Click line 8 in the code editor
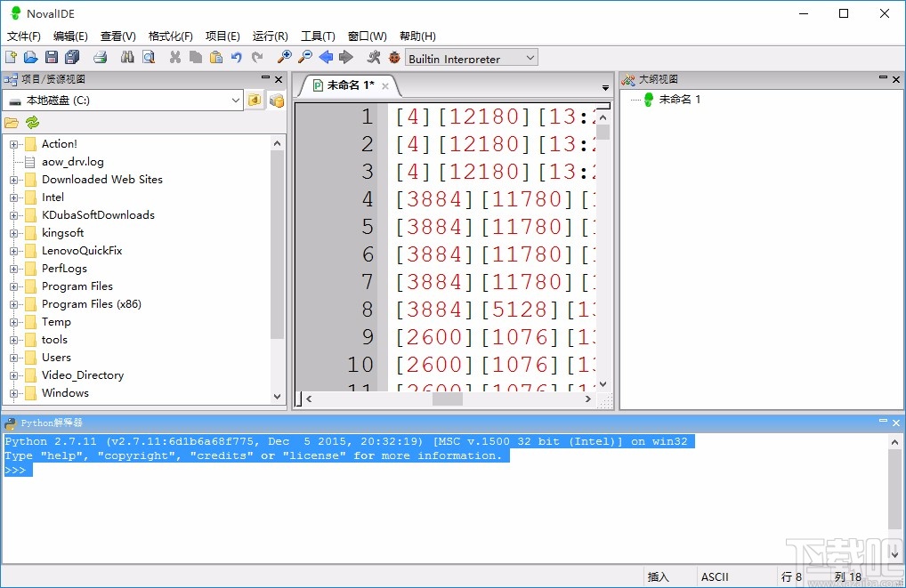 [494, 310]
